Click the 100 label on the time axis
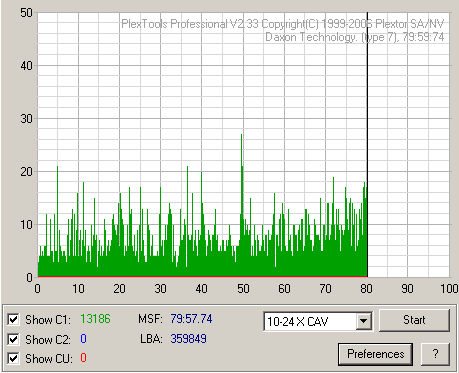Viewport: 459px width, 373px height. (449, 288)
